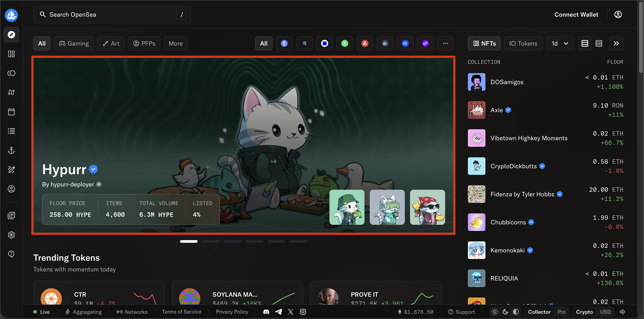This screenshot has height=319, width=644.
Task: Select the comfortable list view icon
Action: (585, 44)
